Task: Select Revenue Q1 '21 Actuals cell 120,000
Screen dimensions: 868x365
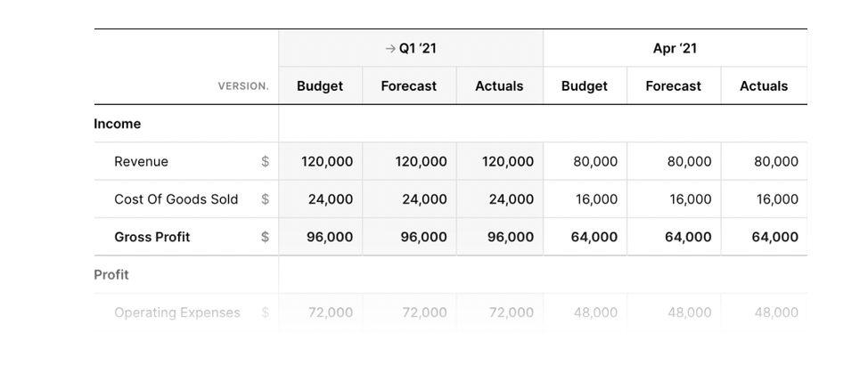Action: click(x=500, y=161)
